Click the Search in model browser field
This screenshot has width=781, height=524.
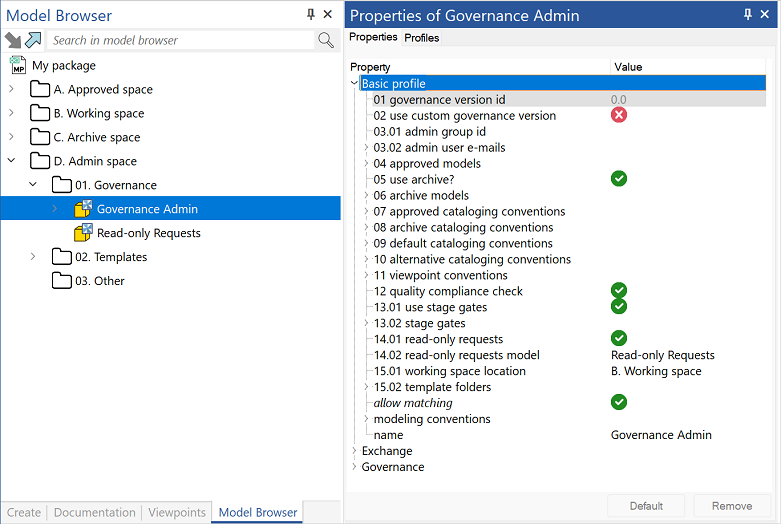pos(181,40)
